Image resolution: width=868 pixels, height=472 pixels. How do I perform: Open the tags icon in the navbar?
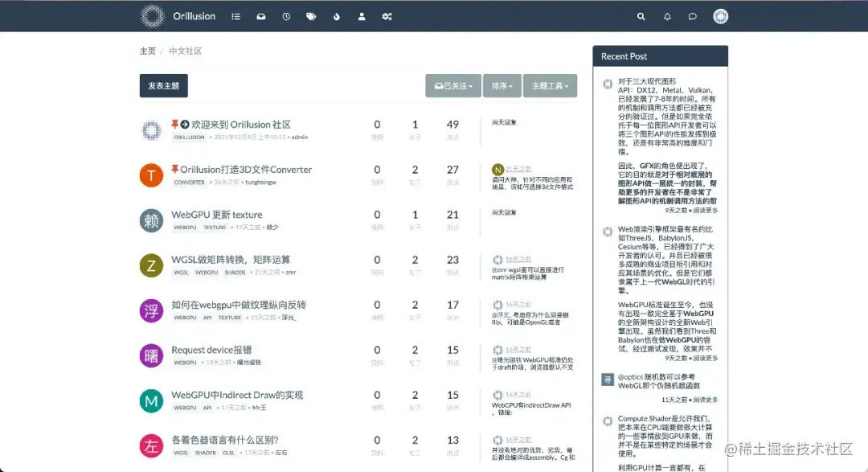click(x=311, y=16)
